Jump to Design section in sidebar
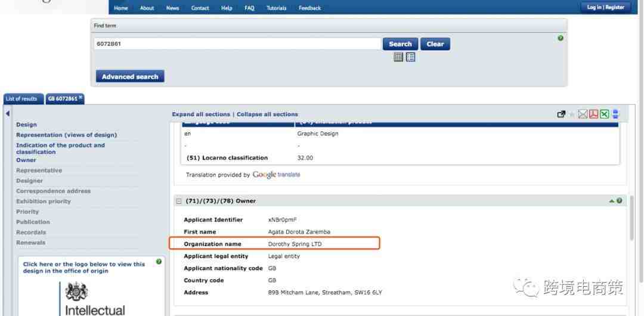The height and width of the screenshot is (316, 644). (26, 125)
